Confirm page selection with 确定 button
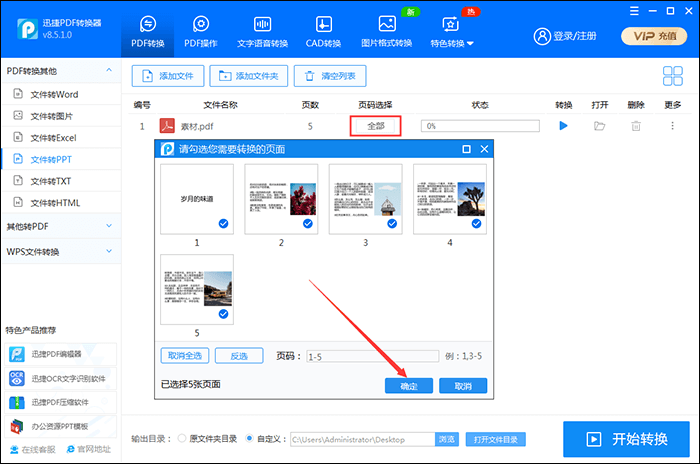Screen dimensions: 700x464 tap(408, 386)
